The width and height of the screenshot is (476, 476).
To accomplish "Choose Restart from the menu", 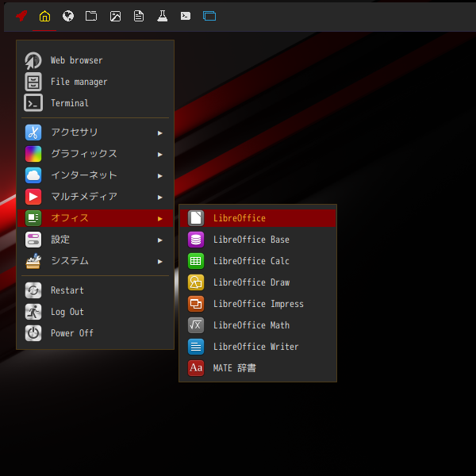I will point(67,290).
